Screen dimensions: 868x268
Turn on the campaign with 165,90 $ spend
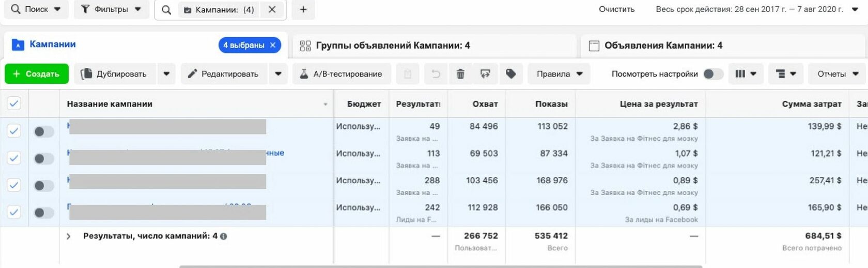click(x=44, y=213)
